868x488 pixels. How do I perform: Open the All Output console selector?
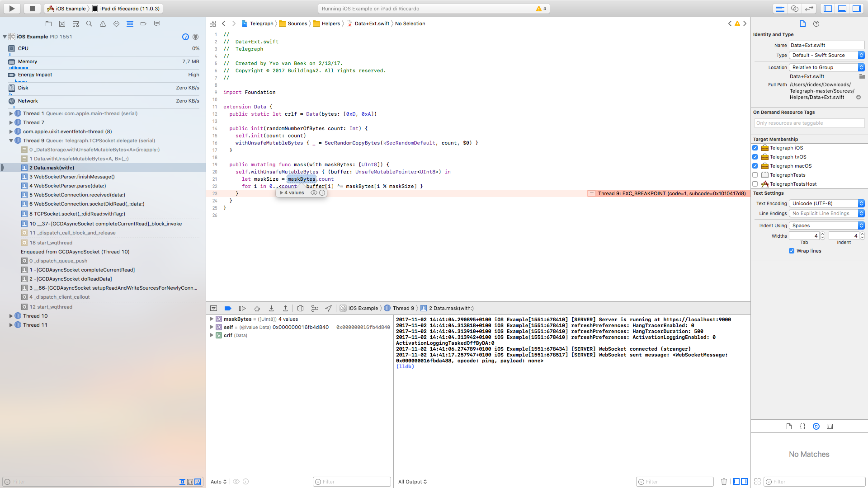point(412,482)
